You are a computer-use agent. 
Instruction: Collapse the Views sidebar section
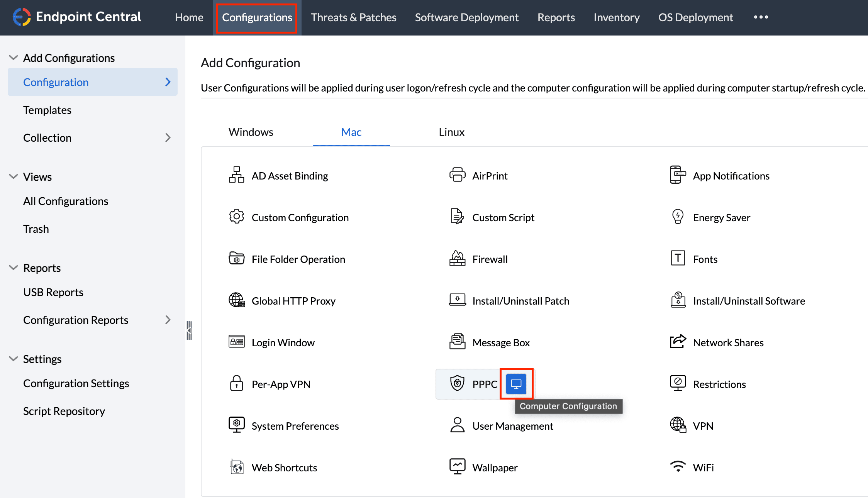click(x=14, y=177)
